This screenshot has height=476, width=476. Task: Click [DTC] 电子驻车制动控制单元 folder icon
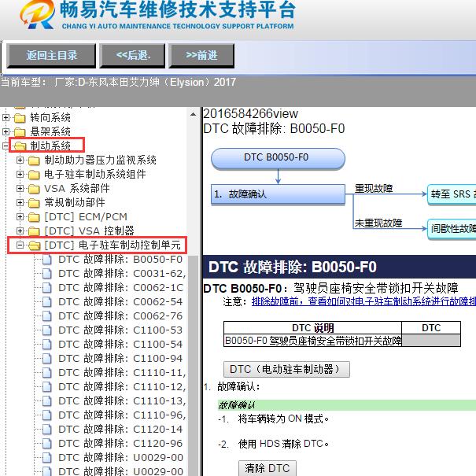pyautogui.click(x=35, y=245)
